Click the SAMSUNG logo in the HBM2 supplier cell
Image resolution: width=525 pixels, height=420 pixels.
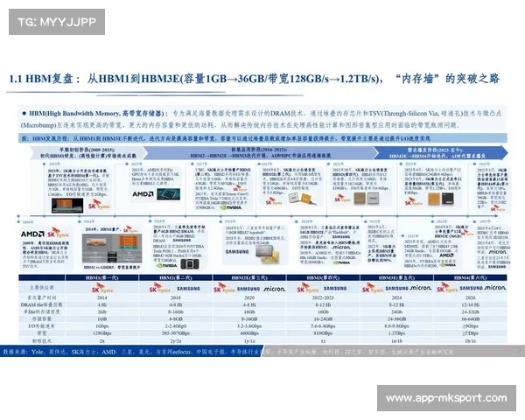tap(188, 289)
